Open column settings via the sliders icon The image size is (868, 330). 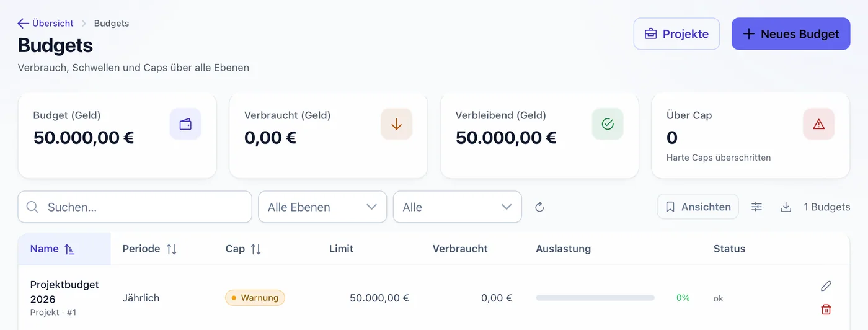756,207
